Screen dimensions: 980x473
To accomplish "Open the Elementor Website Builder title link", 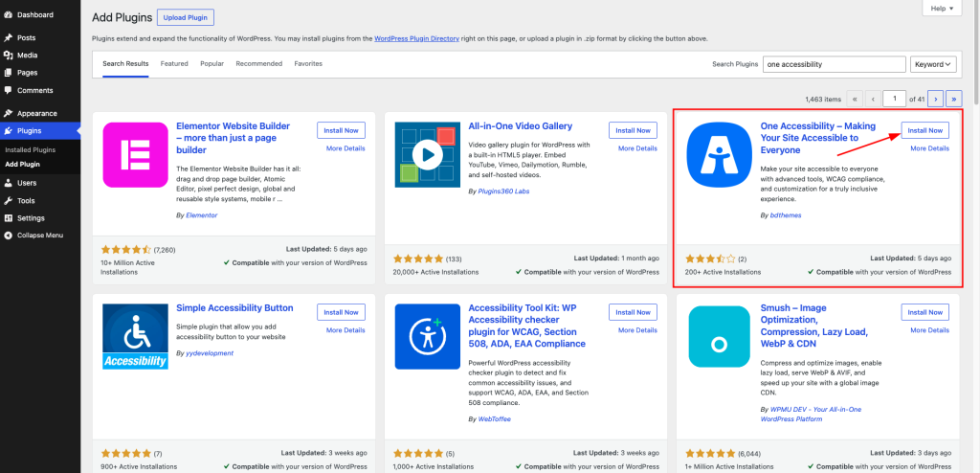I will 234,138.
